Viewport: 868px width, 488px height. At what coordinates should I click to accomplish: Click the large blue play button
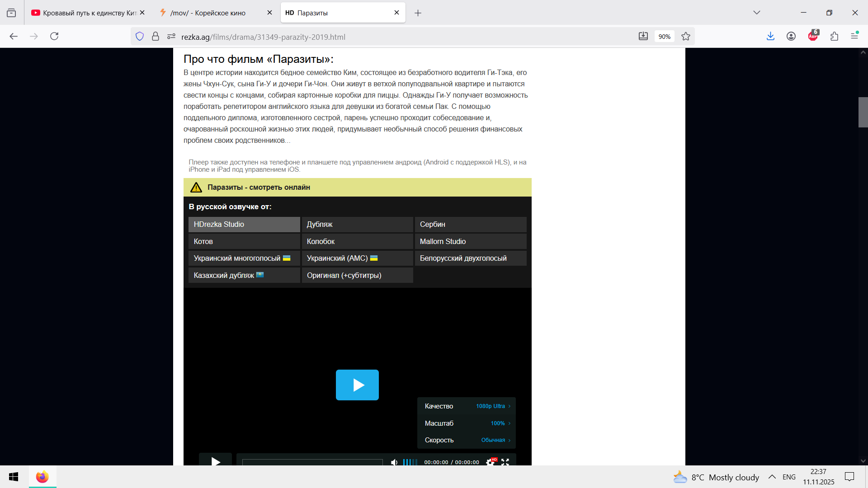click(357, 385)
